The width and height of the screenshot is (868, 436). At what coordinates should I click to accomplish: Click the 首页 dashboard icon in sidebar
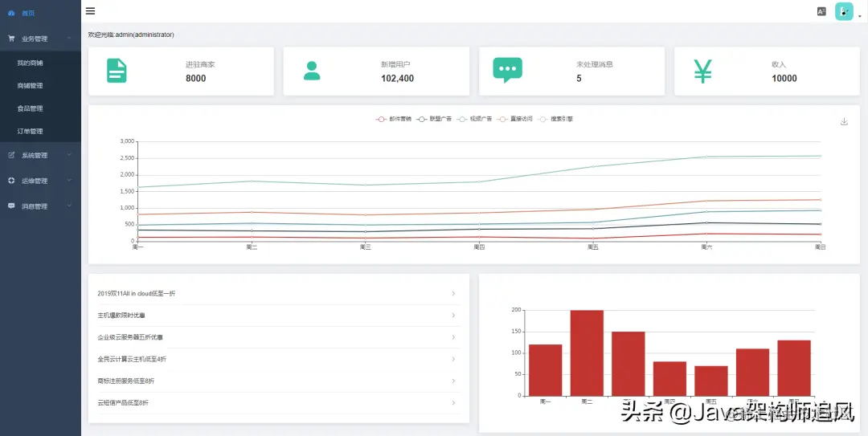pos(11,13)
